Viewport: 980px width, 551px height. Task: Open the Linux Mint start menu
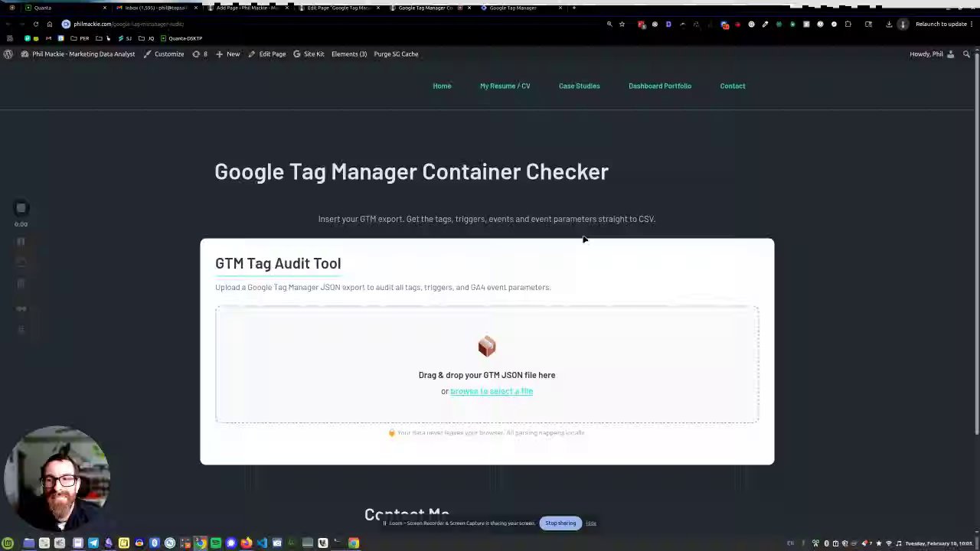[8, 543]
